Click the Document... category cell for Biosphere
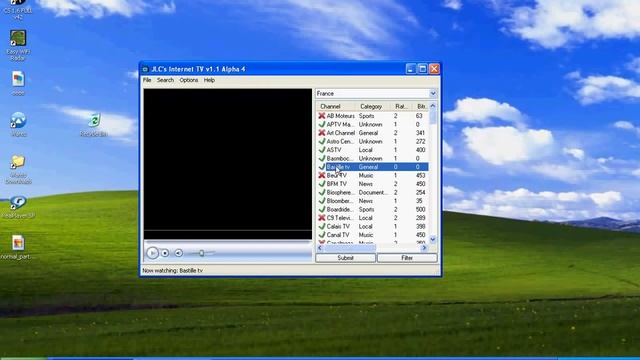640x360 pixels. pyautogui.click(x=373, y=192)
